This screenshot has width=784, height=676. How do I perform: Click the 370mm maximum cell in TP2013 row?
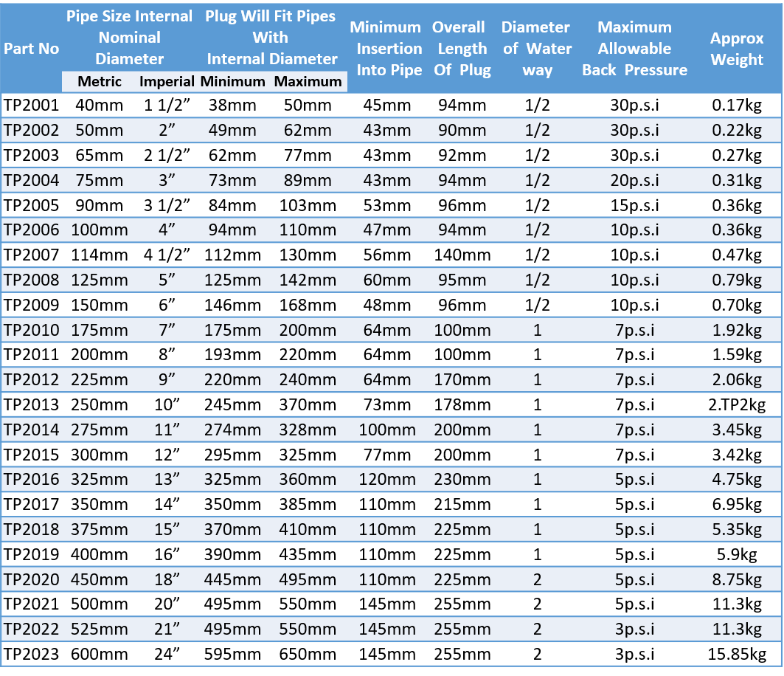[308, 404]
